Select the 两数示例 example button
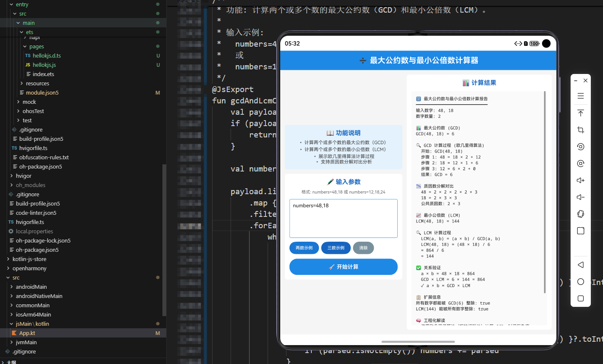 tap(304, 248)
